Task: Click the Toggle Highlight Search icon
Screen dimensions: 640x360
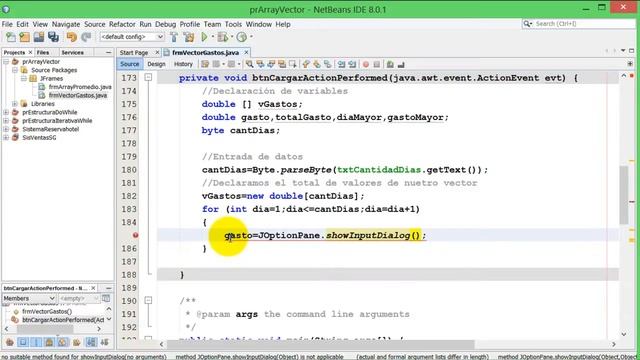Action: click(282, 64)
